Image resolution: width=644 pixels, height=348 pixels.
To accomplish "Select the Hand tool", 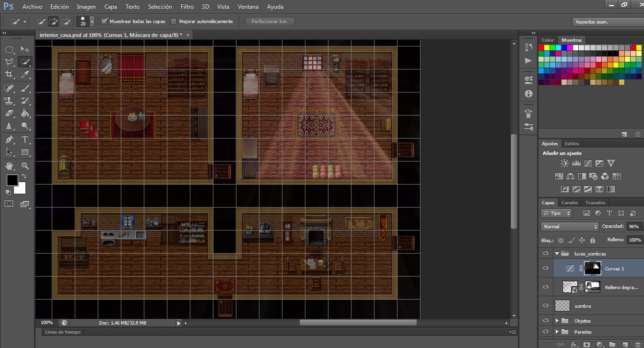I will [x=9, y=166].
